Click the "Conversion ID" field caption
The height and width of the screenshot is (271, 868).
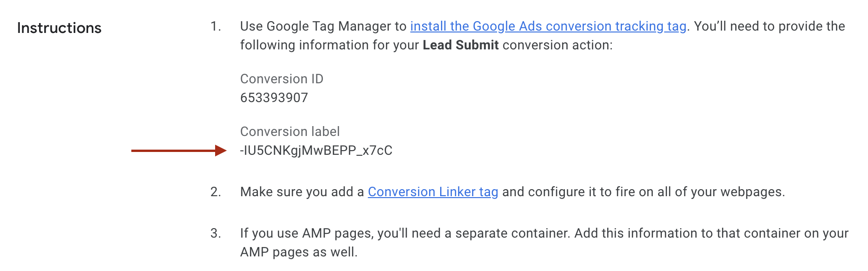point(281,79)
